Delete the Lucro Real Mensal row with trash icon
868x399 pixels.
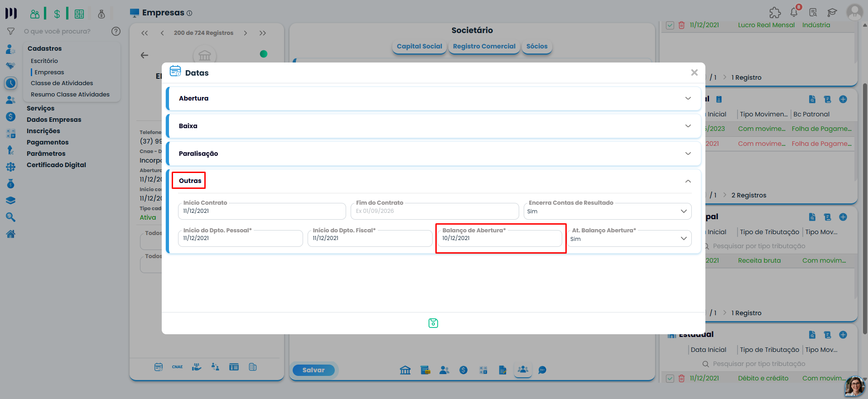click(681, 25)
